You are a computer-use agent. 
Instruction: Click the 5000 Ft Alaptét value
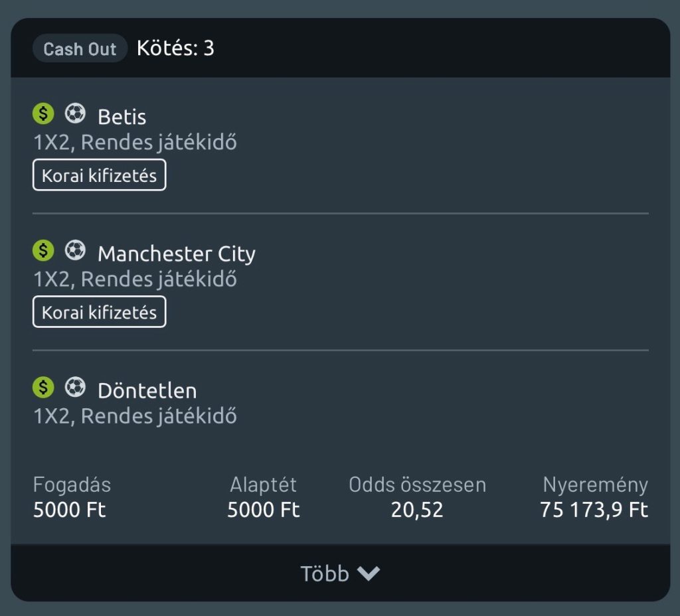[264, 510]
